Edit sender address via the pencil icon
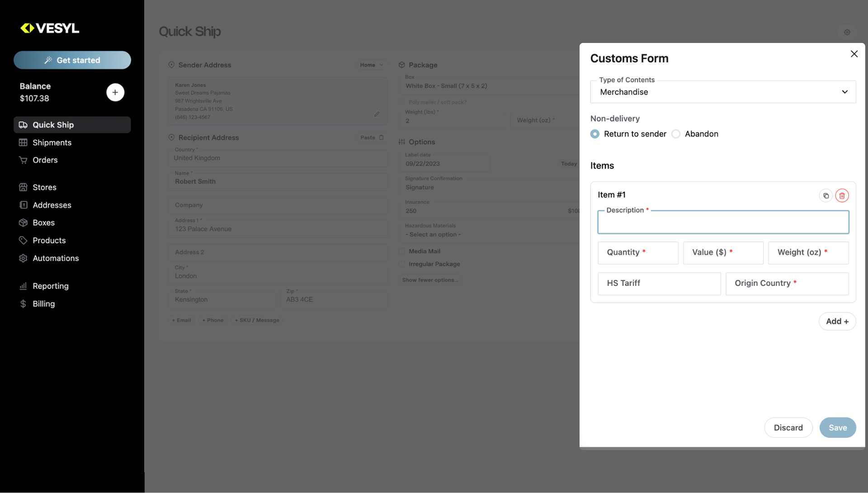Image resolution: width=868 pixels, height=493 pixels. point(377,114)
